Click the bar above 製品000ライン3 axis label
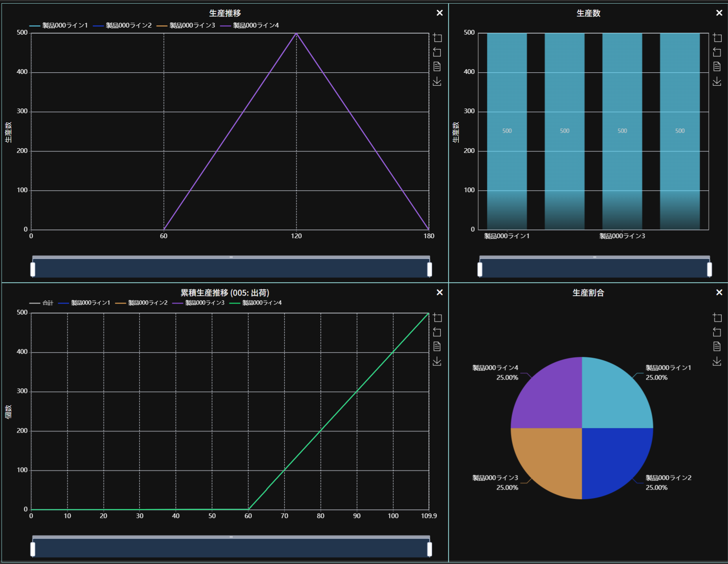728x564 pixels. [x=622, y=131]
